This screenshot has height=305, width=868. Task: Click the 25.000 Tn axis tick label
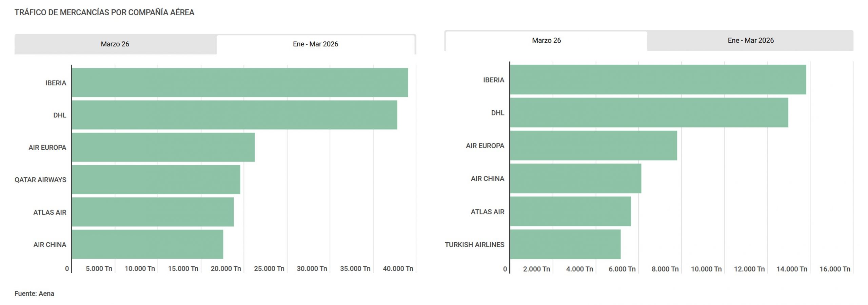tap(269, 268)
